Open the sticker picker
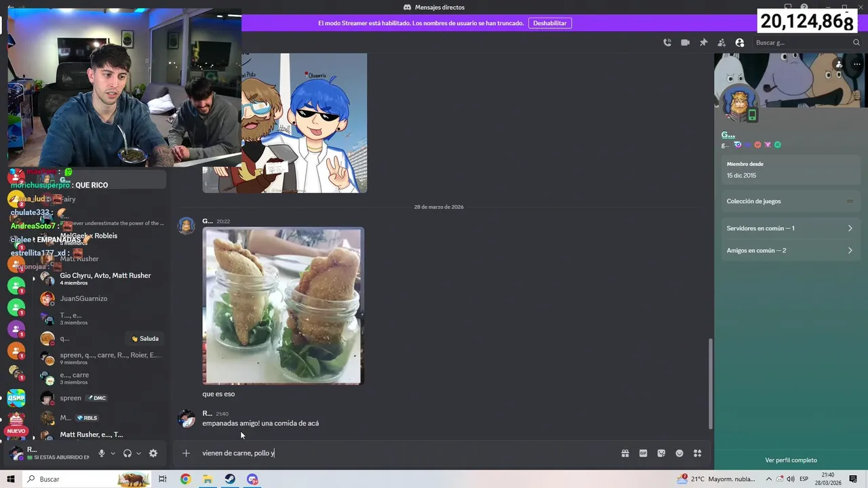 tap(661, 453)
